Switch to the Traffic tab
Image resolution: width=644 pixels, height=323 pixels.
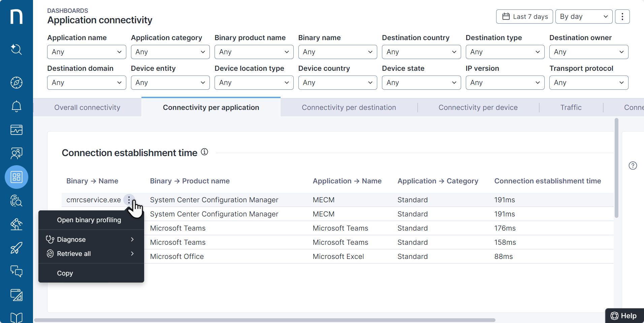coord(571,108)
